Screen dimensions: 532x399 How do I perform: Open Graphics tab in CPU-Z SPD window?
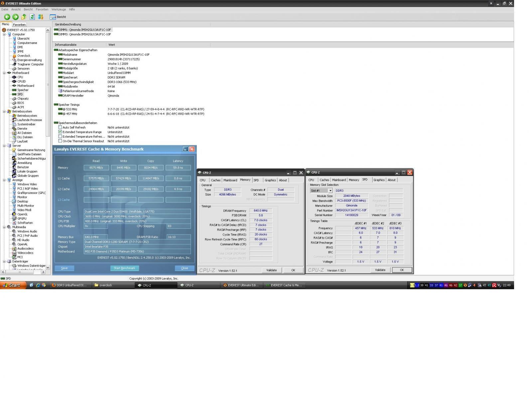379,180
